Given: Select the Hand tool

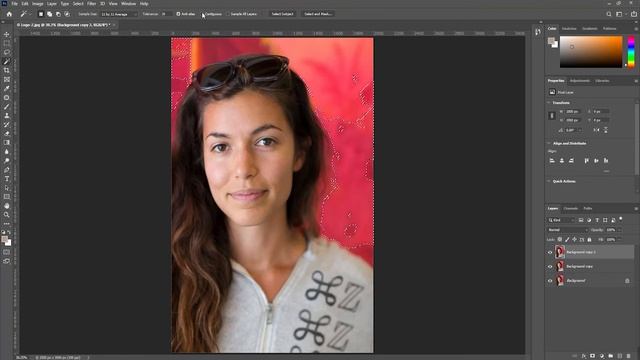Looking at the screenshot, I should point(7,206).
